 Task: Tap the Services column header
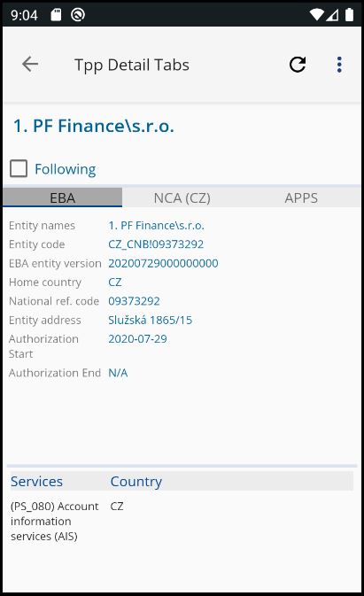[36, 481]
